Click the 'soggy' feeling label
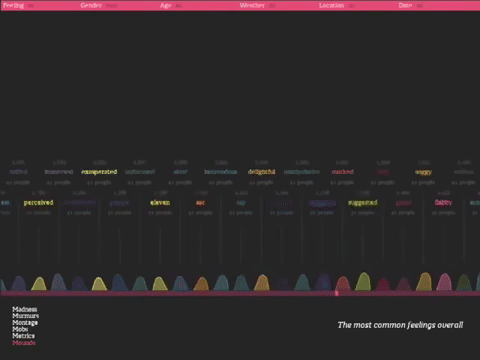This screenshot has height=360, width=480. point(423,172)
